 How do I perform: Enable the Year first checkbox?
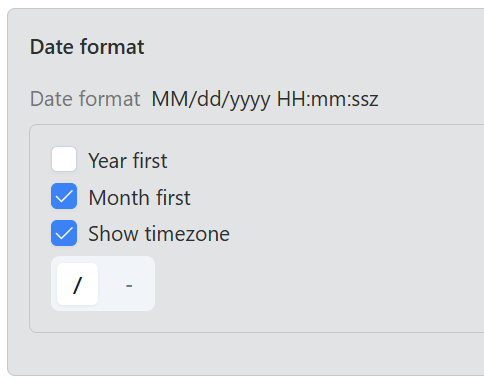point(64,159)
